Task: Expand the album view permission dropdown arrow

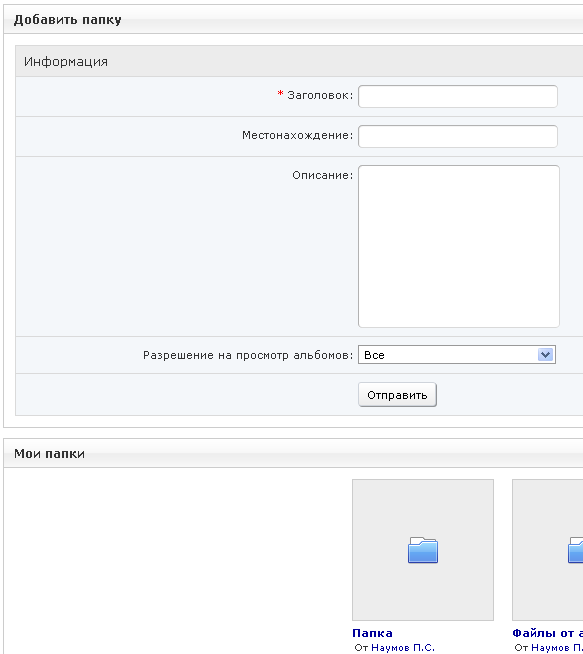Action: coord(545,355)
